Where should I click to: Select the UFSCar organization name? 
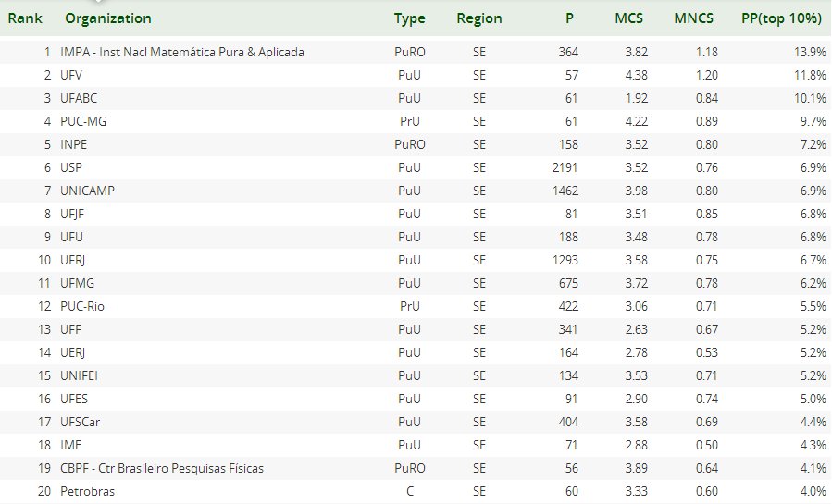(81, 422)
